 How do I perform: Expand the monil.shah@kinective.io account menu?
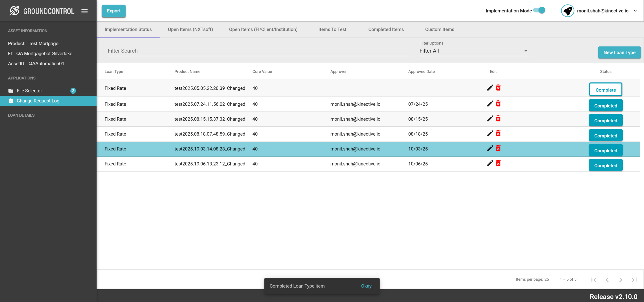635,11
